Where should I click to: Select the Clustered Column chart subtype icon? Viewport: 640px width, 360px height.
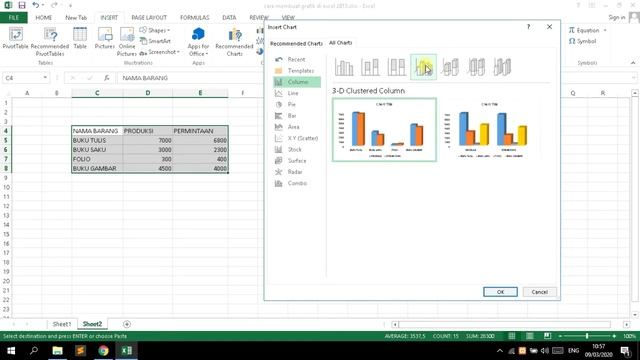click(x=344, y=67)
